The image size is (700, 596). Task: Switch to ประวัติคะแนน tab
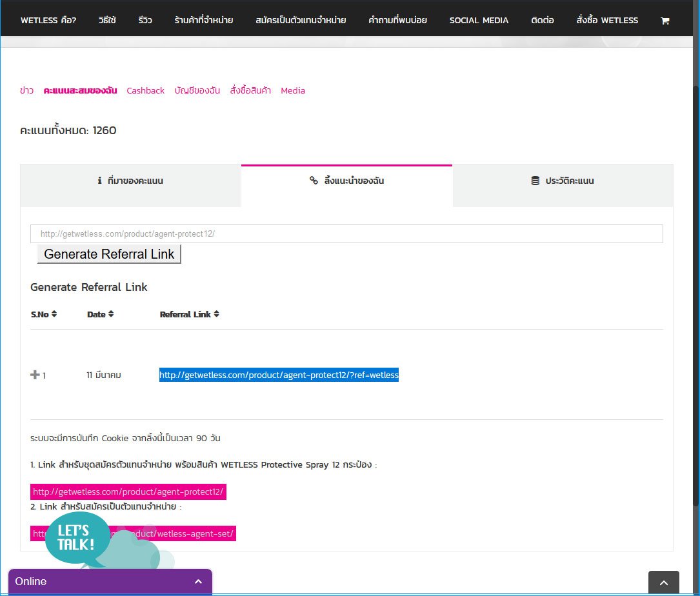(x=562, y=181)
